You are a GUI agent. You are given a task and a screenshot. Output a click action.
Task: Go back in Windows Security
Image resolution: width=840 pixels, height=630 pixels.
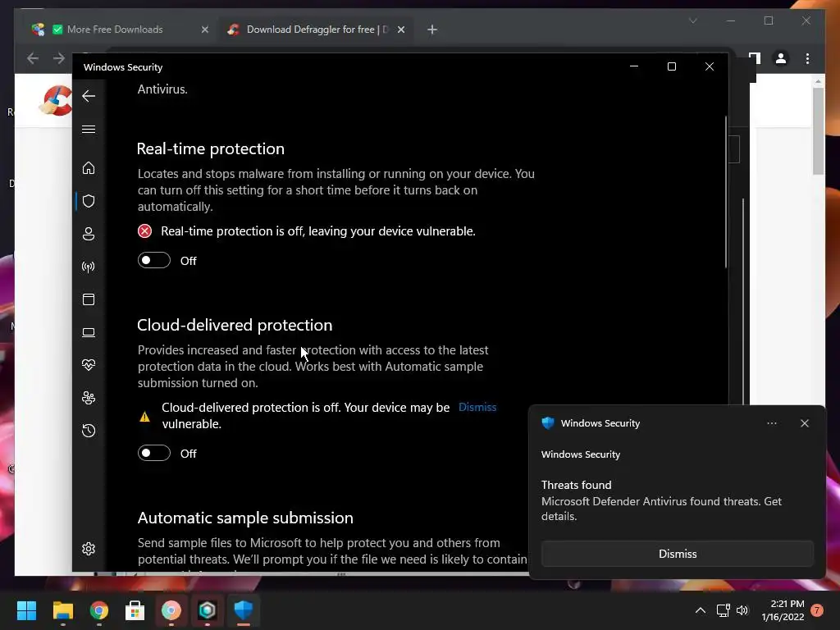(x=89, y=96)
